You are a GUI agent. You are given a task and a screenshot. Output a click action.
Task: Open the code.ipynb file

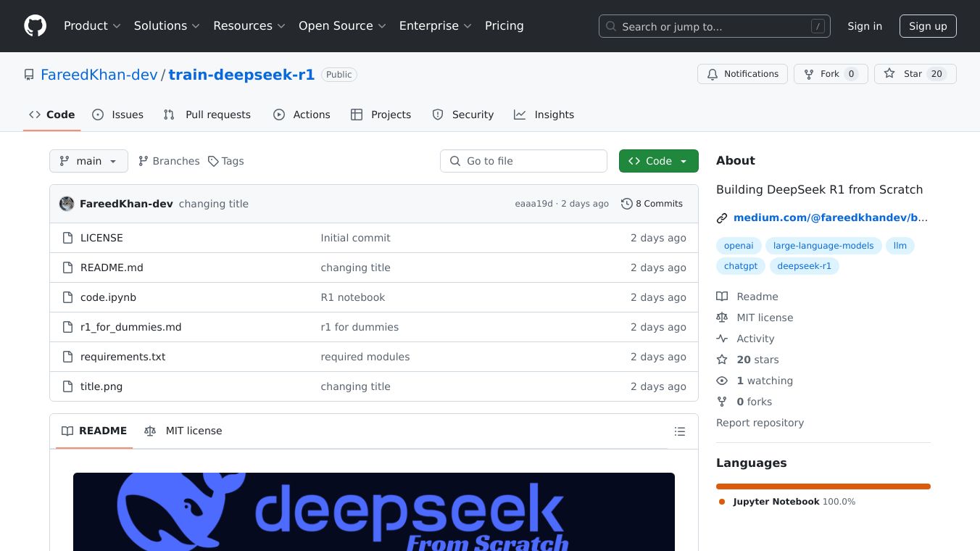108,297
